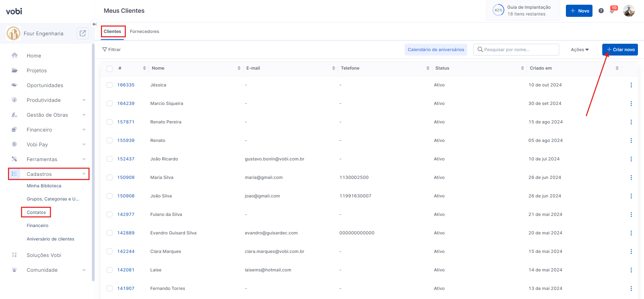Check the box for client 152437
Viewport: 644px width, 299px height.
(x=109, y=159)
